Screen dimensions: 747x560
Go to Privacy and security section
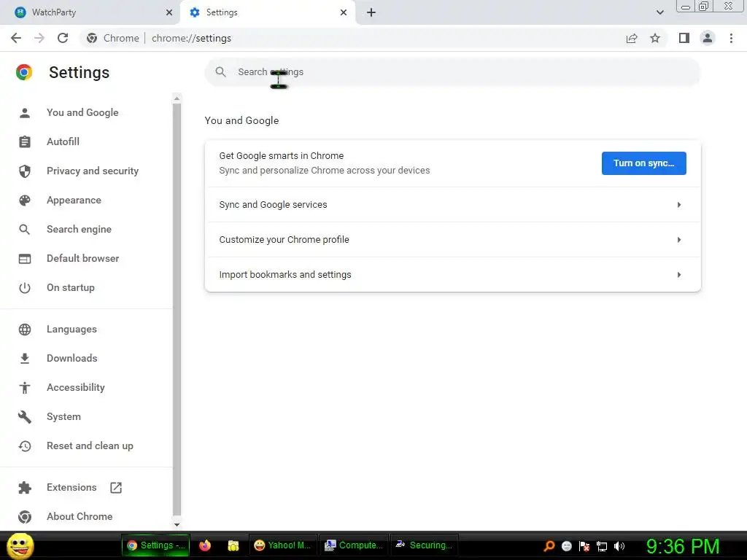click(x=93, y=171)
